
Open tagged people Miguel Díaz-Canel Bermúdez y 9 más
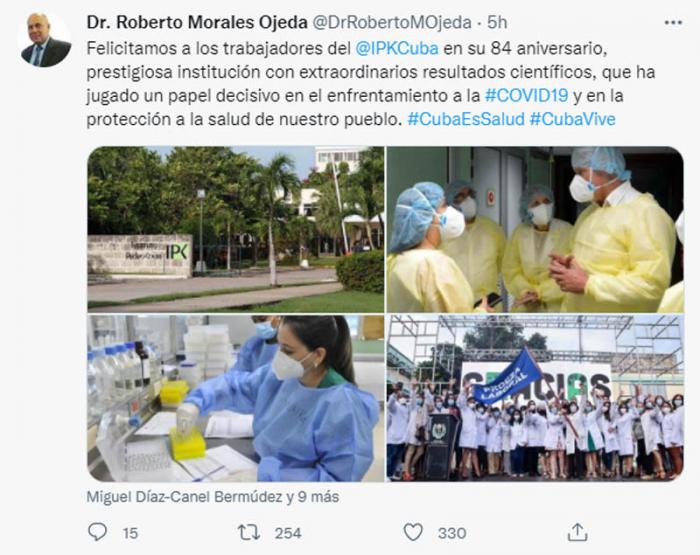[212, 497]
